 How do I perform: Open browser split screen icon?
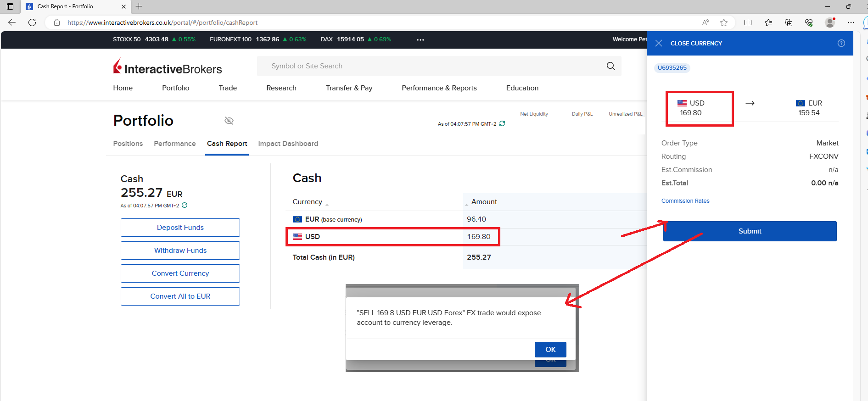pyautogui.click(x=748, y=22)
